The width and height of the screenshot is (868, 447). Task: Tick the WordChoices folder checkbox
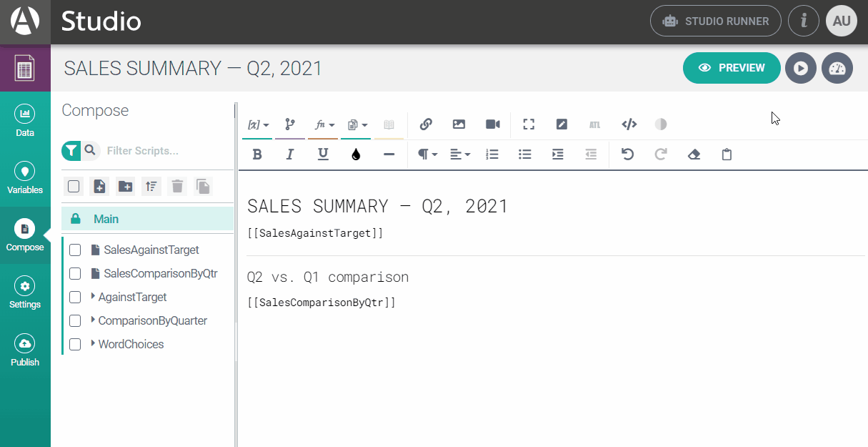(x=75, y=345)
